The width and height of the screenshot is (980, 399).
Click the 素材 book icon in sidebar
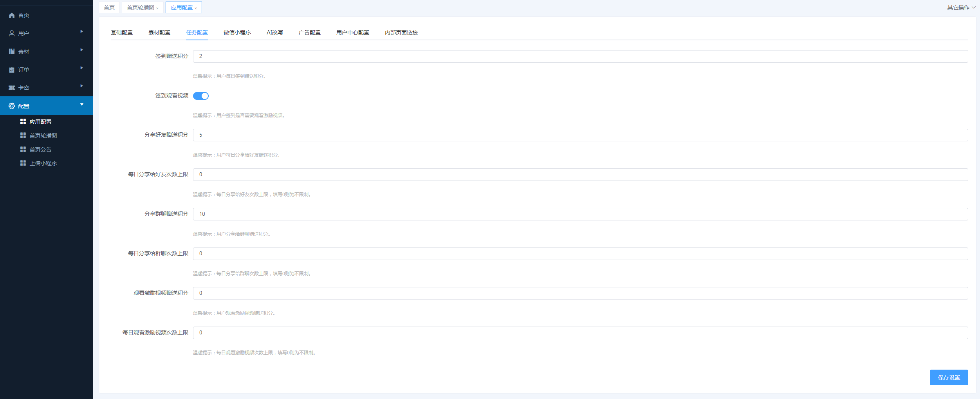(x=12, y=52)
